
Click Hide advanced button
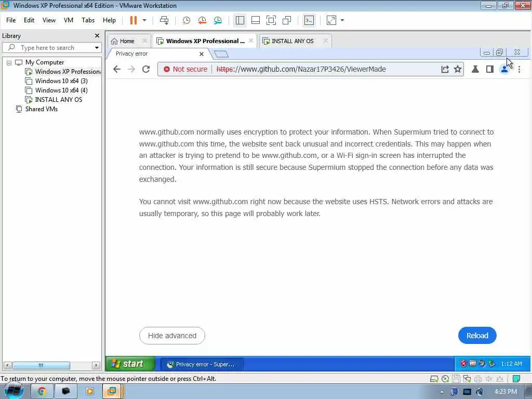[x=172, y=336]
